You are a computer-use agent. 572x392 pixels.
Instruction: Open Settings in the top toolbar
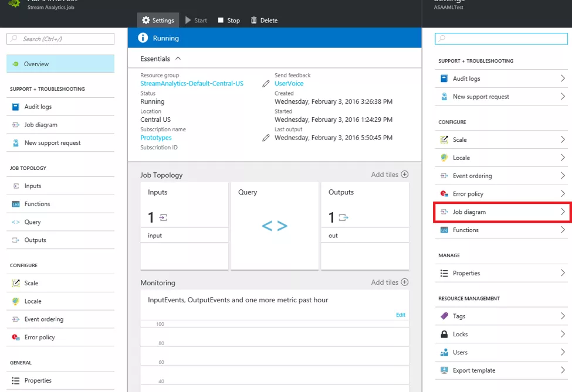(158, 21)
